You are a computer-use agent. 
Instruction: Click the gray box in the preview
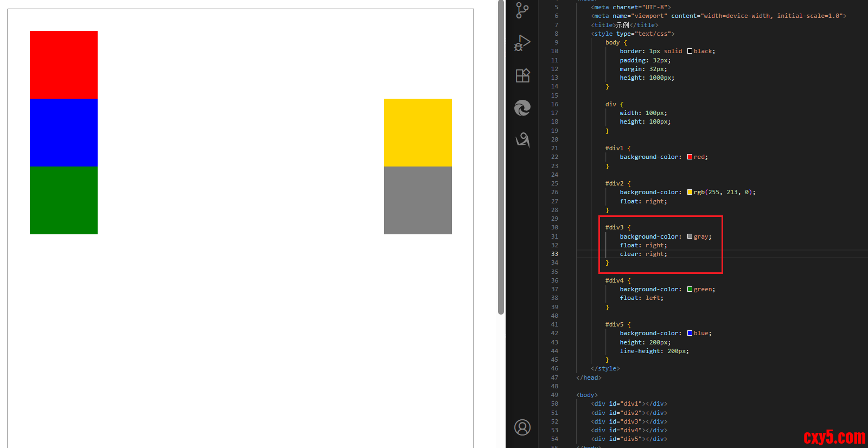[418, 200]
